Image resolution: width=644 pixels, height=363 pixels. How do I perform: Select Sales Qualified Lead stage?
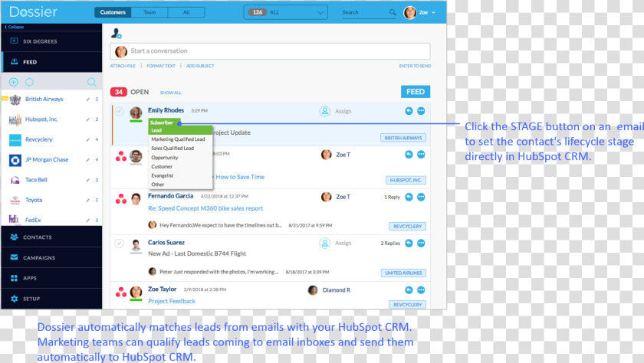172,149
